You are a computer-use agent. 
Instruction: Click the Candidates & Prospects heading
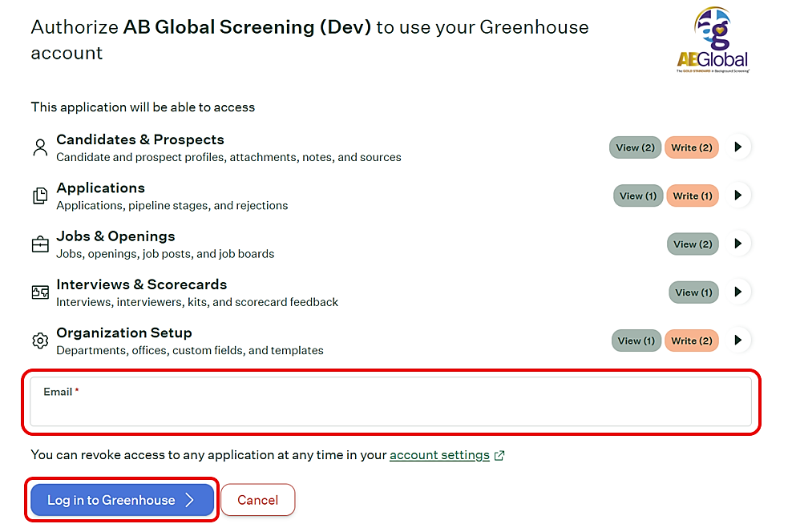140,139
